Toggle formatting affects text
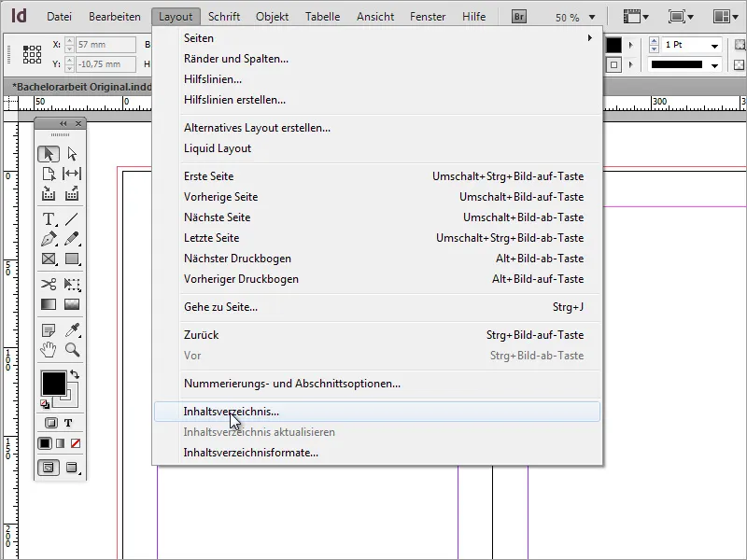The width and height of the screenshot is (747, 560). [68, 423]
